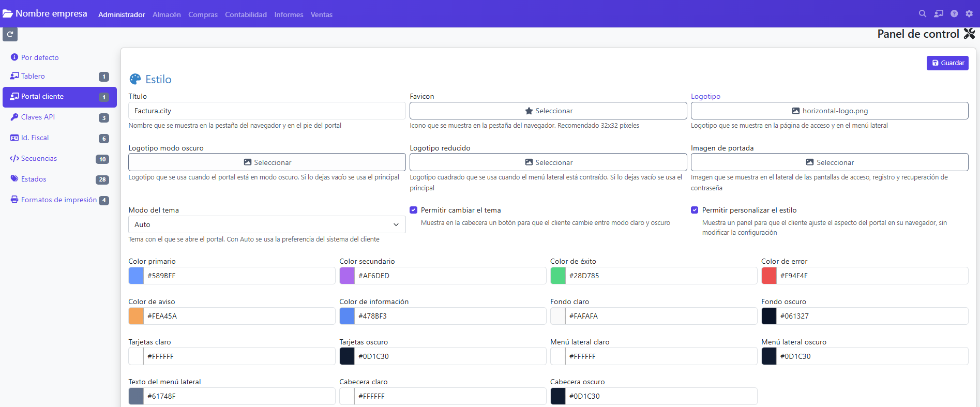Click the Color de éxito swatch

(558, 276)
